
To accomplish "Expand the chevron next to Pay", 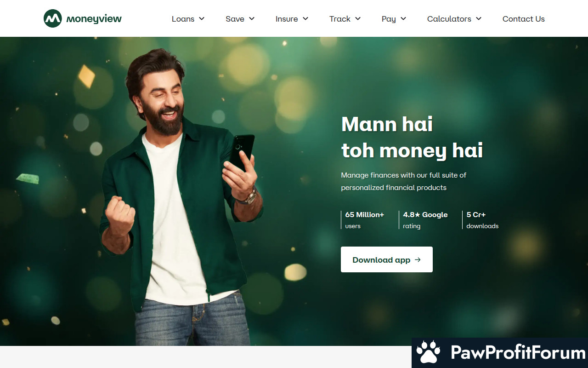I will point(403,19).
